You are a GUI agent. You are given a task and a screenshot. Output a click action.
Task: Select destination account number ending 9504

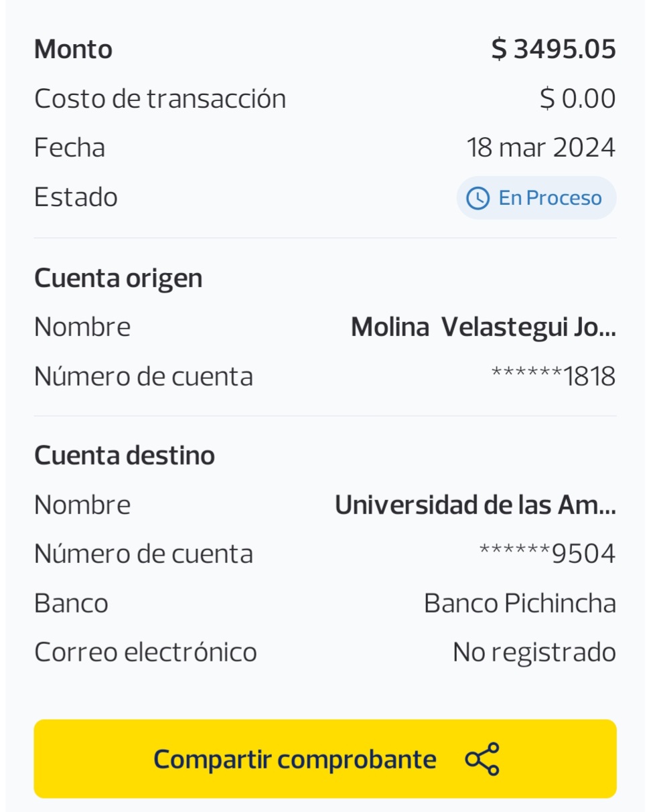(x=547, y=554)
